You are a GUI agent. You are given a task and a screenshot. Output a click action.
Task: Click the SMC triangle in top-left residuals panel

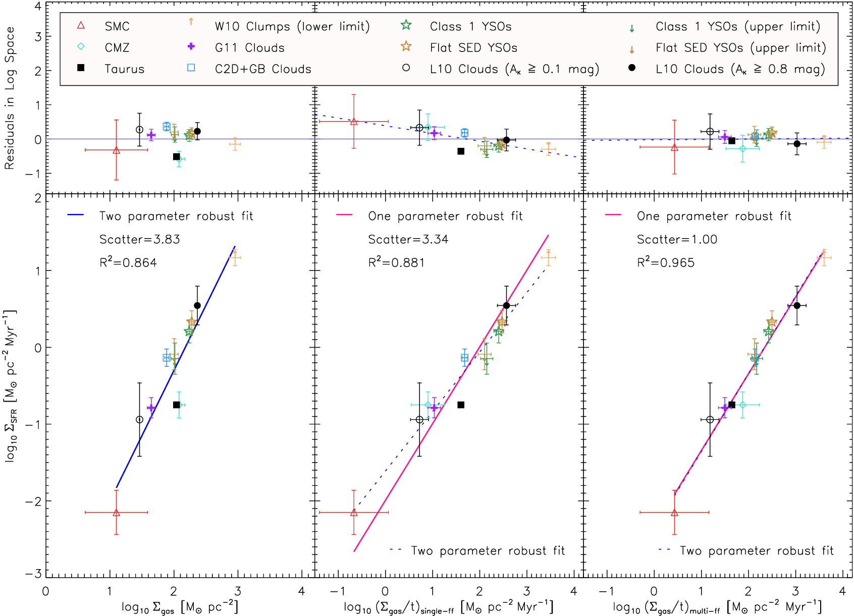pos(117,150)
